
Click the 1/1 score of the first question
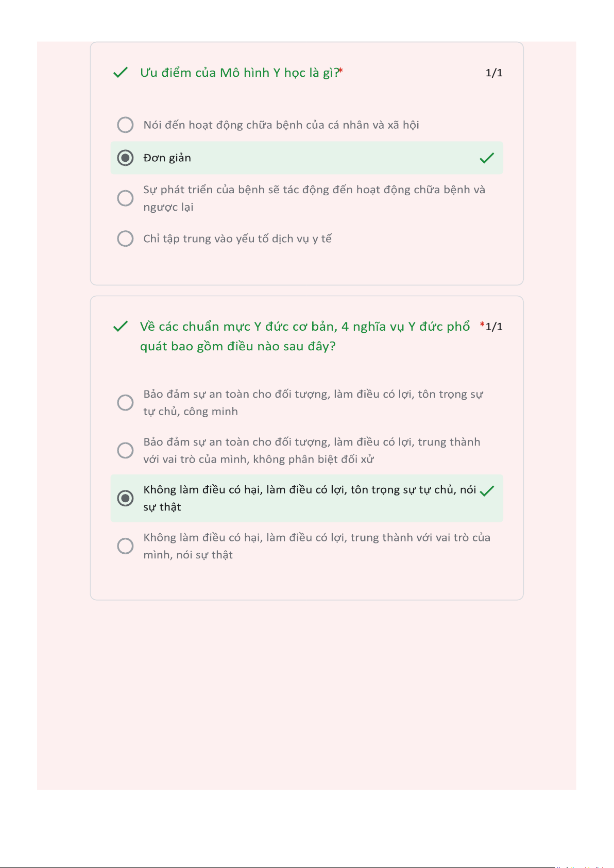point(493,73)
